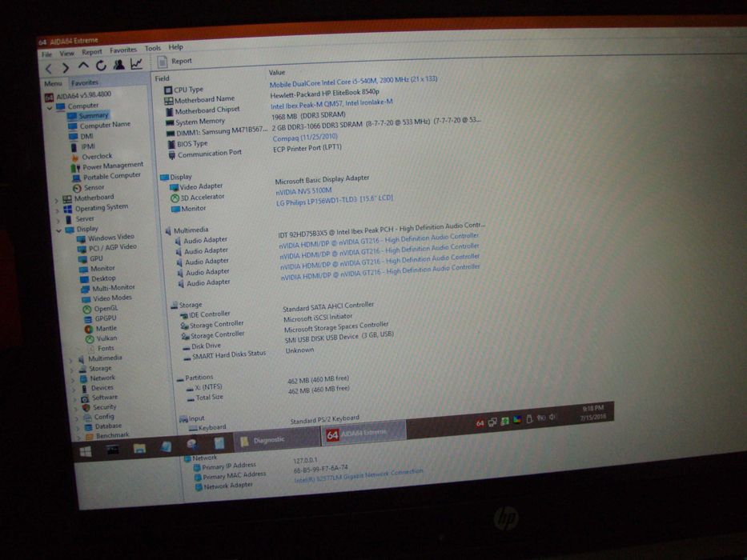Click the Windows Video icon in tree
This screenshot has width=747, height=560.
(x=82, y=239)
